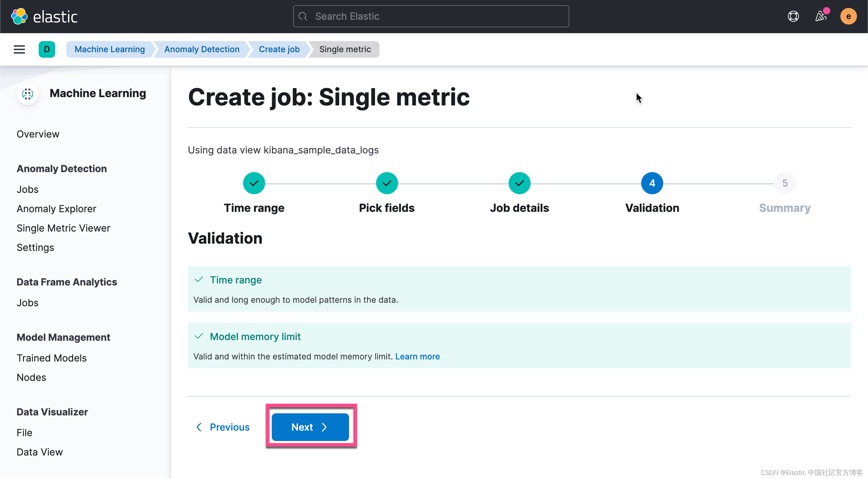The image size is (868, 479).
Task: Click the Anomaly Detection breadcrumb
Action: click(x=202, y=49)
